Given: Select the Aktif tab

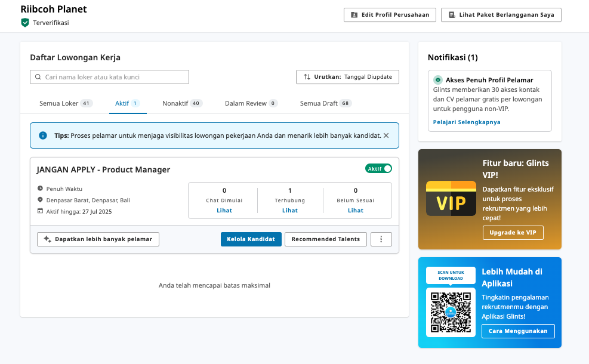Looking at the screenshot, I should click(128, 103).
